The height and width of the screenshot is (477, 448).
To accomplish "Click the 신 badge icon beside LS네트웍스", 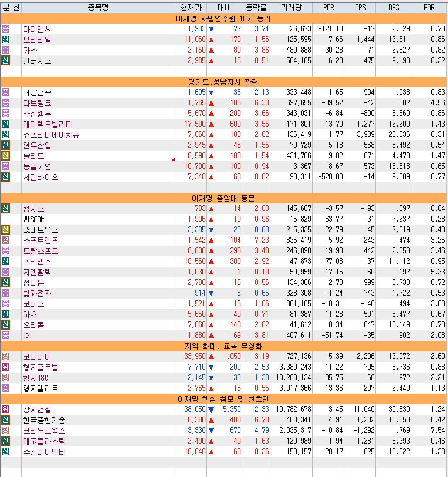I will [6, 230].
